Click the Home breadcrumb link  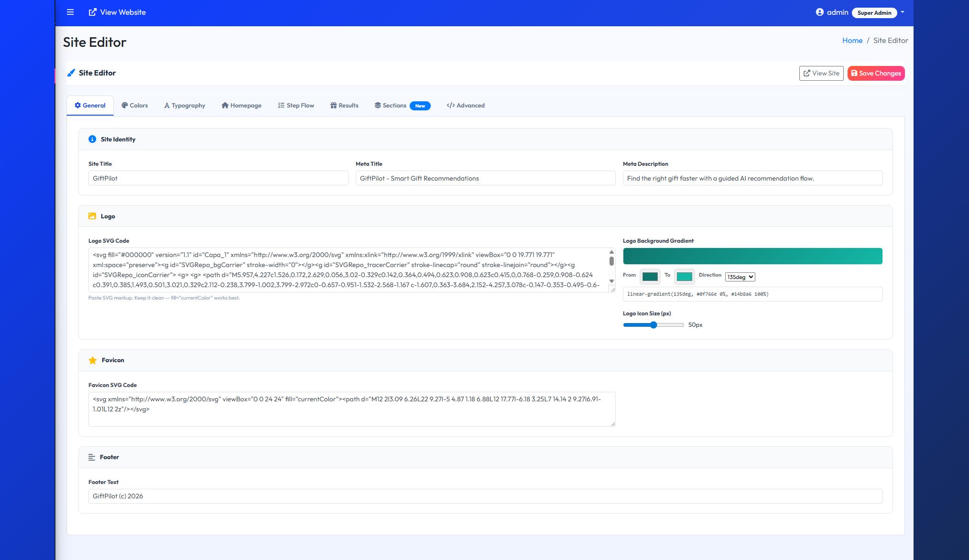pos(852,41)
